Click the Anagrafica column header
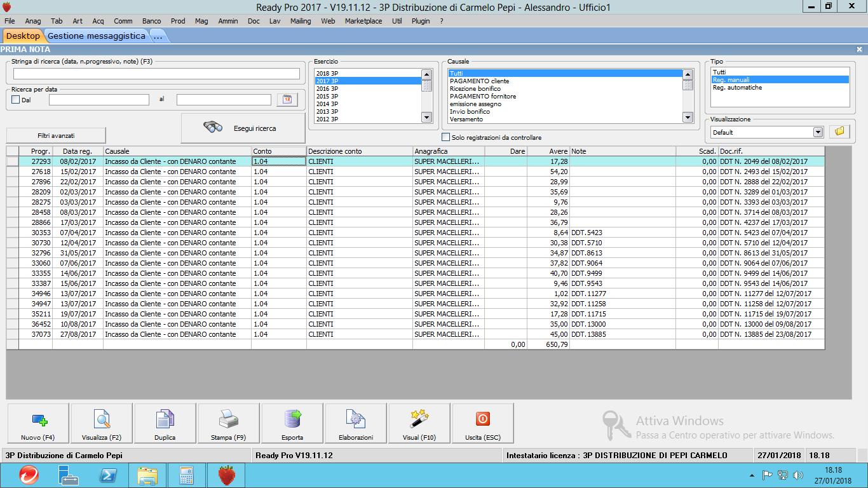Screen dimensions: 868x488 [449, 151]
